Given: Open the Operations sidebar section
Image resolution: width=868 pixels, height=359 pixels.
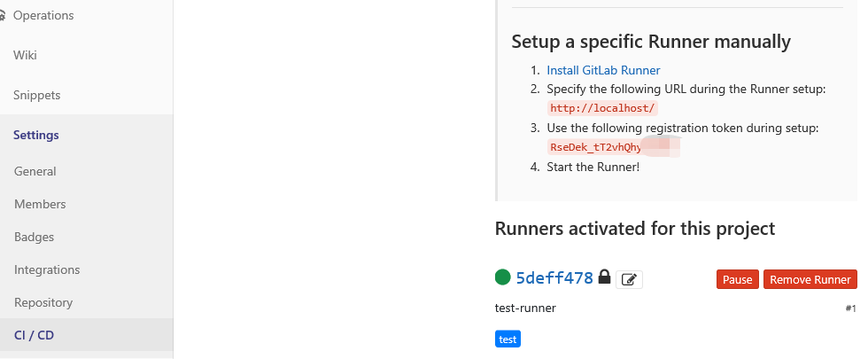Looking at the screenshot, I should 43,16.
